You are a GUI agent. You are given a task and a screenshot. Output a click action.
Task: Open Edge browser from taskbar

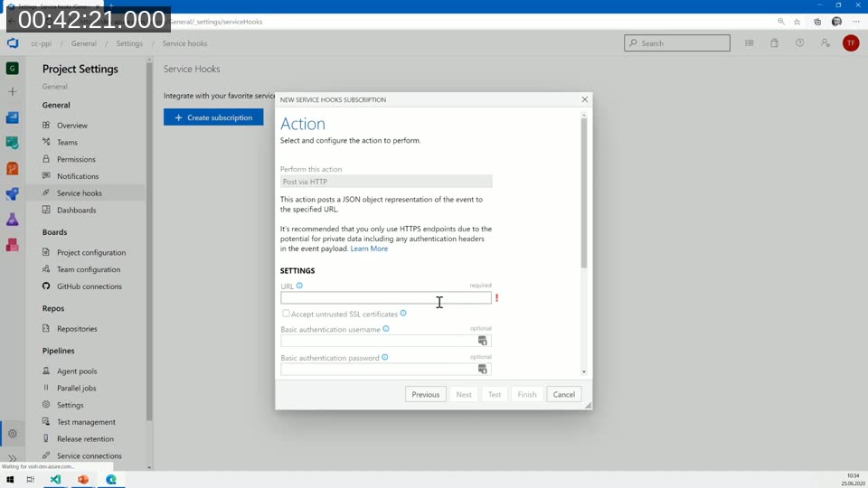[x=111, y=480]
